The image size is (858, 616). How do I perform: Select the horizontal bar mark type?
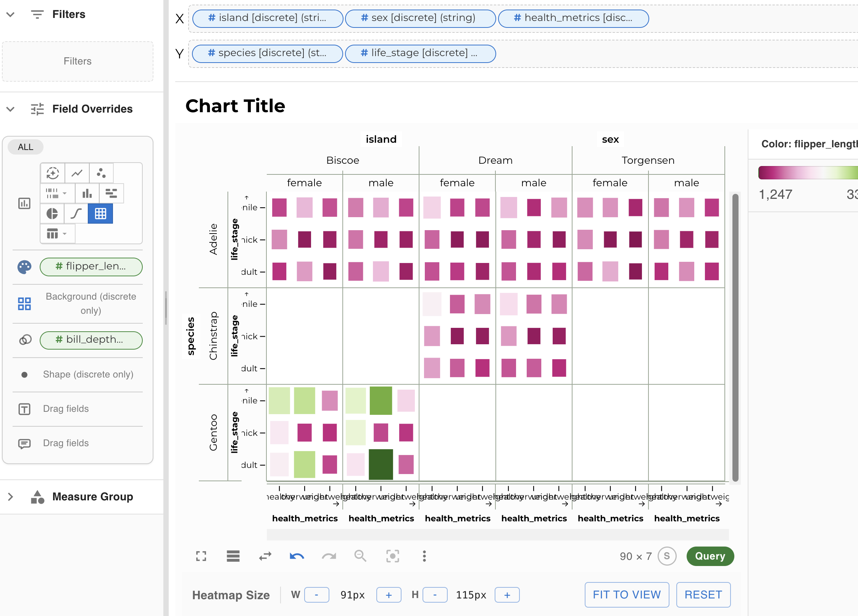click(x=111, y=193)
